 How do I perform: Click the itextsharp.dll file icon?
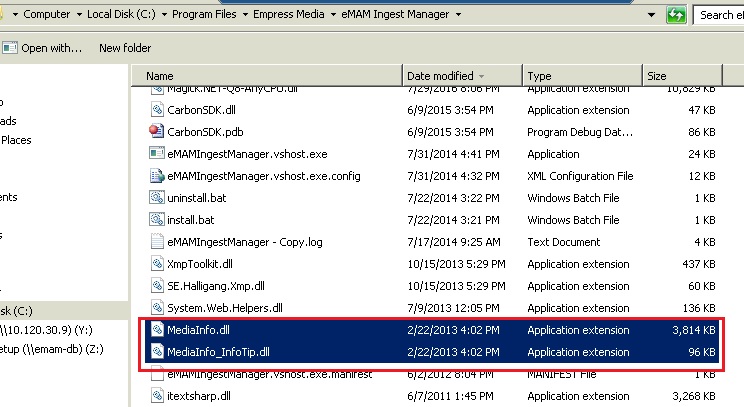157,396
